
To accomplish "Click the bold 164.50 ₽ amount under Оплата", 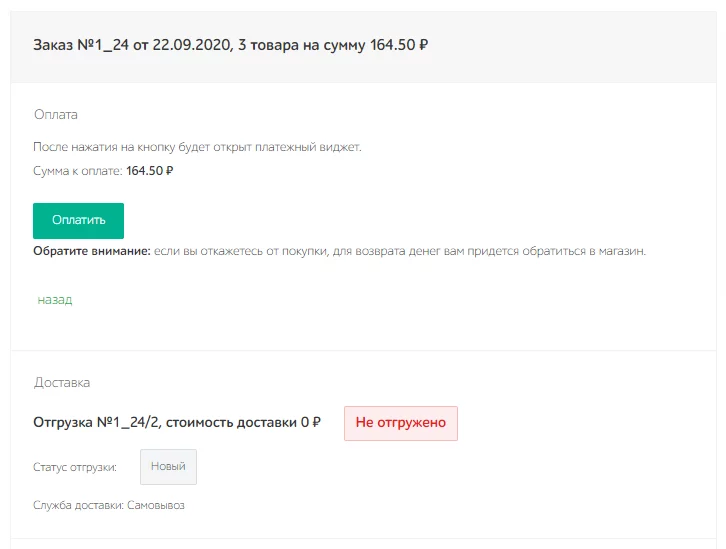I will tap(150, 171).
